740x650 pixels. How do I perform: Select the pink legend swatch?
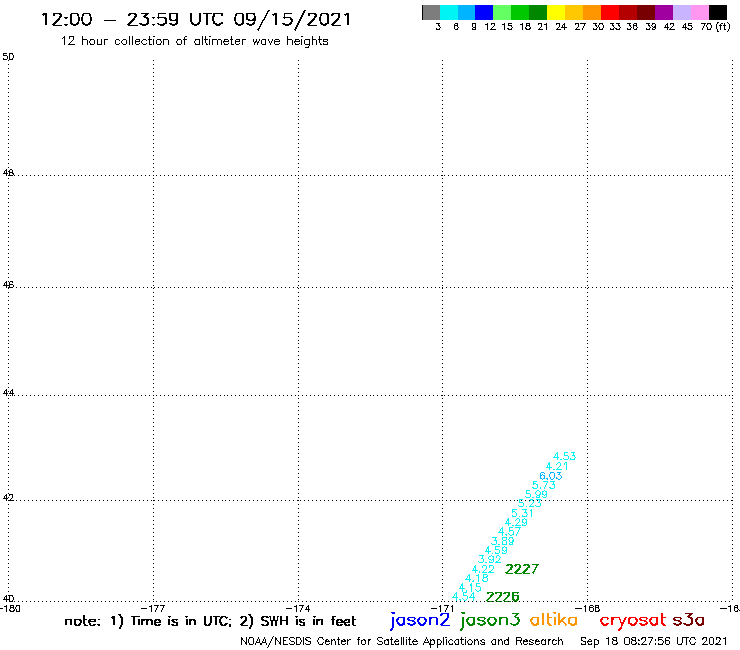[x=699, y=13]
